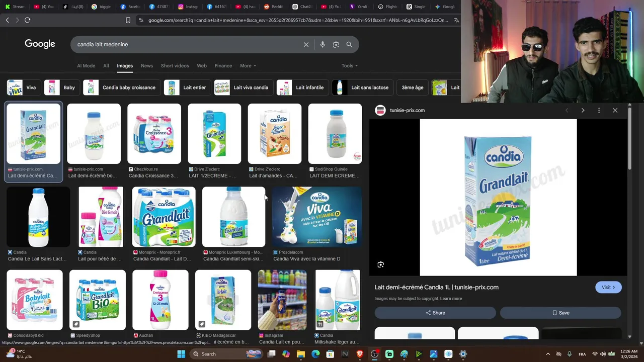The width and height of the screenshot is (644, 362).
Task: Reload the page with refresh icon
Action: tap(27, 20)
